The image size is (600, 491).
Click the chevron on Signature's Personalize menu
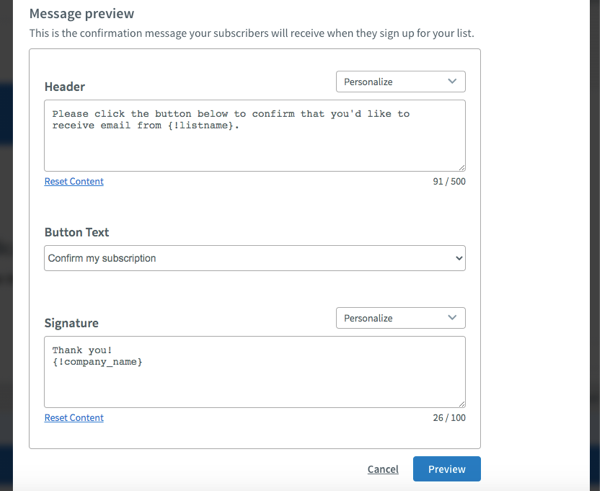(452, 318)
